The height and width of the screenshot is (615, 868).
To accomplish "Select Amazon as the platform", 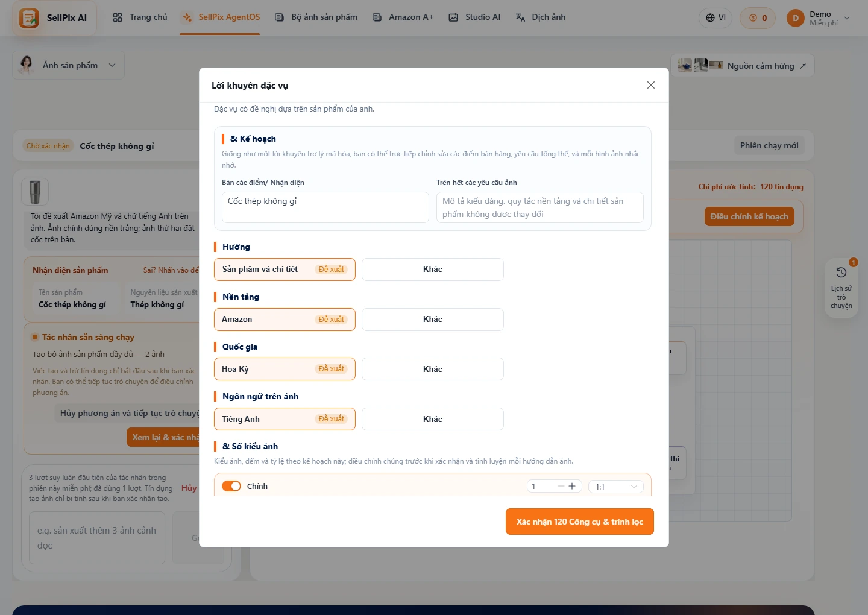I will pyautogui.click(x=285, y=320).
